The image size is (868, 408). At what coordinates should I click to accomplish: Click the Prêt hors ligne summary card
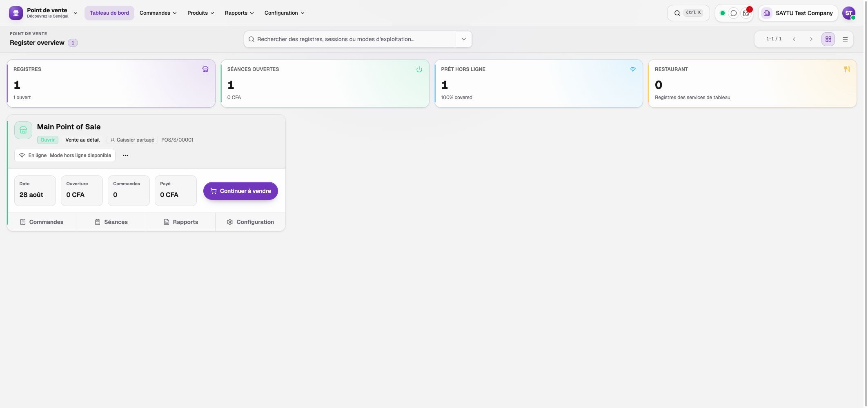[539, 84]
